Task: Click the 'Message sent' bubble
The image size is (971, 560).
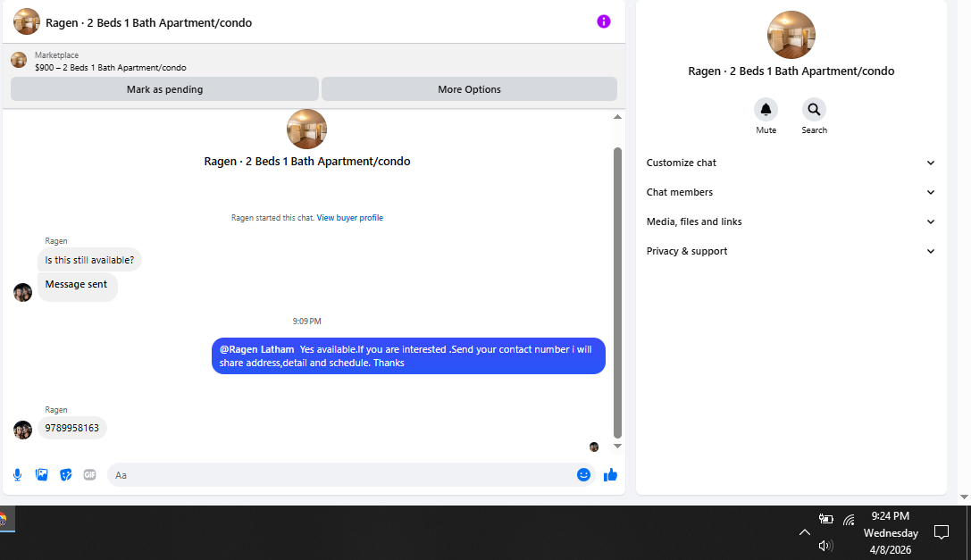Action: click(x=77, y=288)
